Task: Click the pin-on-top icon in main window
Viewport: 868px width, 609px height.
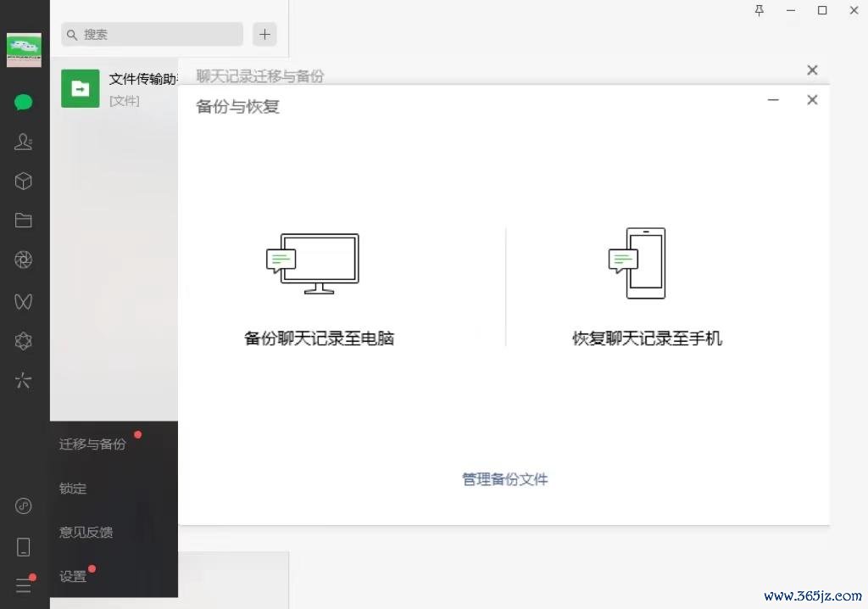Action: coord(759,10)
